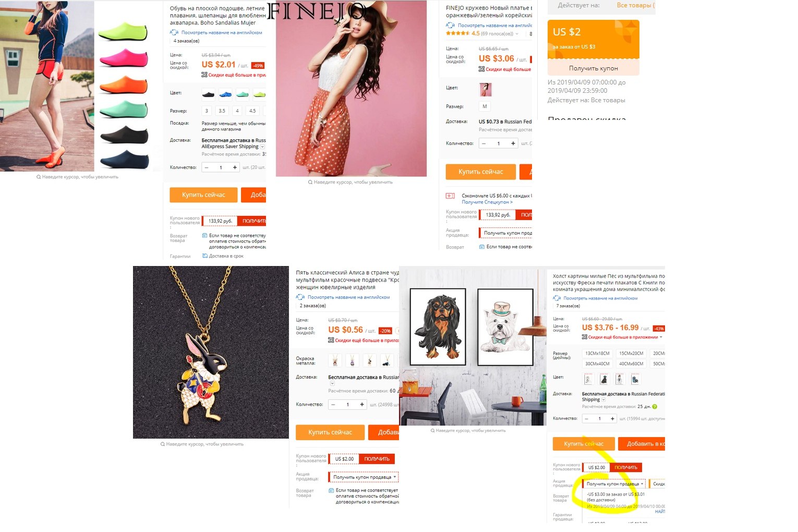Click the translate icon beside the shoe listing's title
The image size is (798, 532).
[x=174, y=32]
